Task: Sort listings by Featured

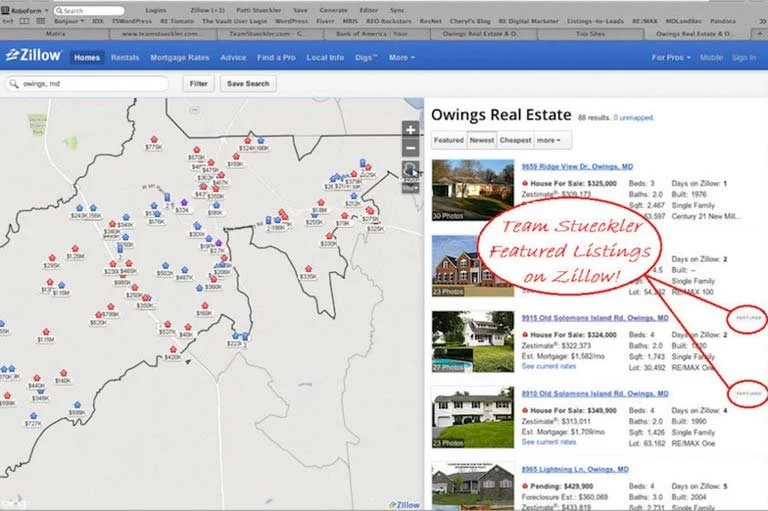Action: [x=449, y=140]
